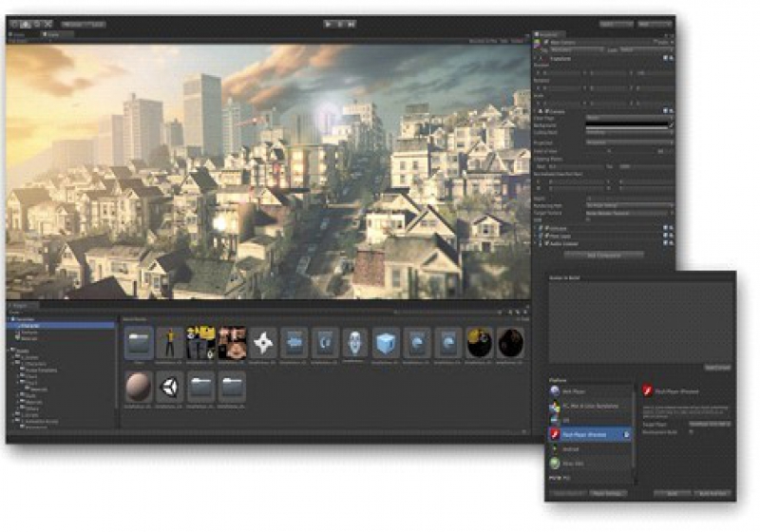Select the Move tool in top toolbar
This screenshot has height=532, width=760.
pyautogui.click(x=26, y=23)
